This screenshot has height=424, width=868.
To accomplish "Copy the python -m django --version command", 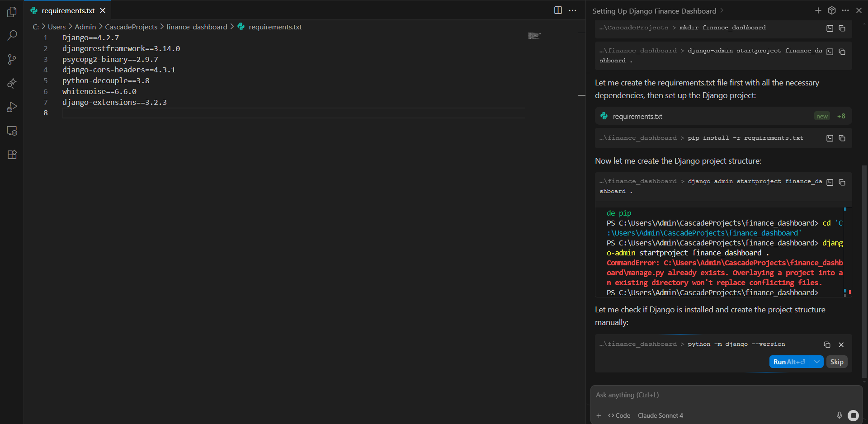I will pyautogui.click(x=827, y=344).
